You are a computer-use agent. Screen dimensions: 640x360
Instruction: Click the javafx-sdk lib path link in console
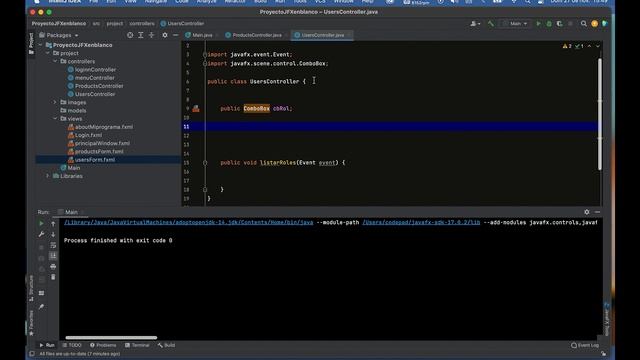pyautogui.click(x=421, y=222)
